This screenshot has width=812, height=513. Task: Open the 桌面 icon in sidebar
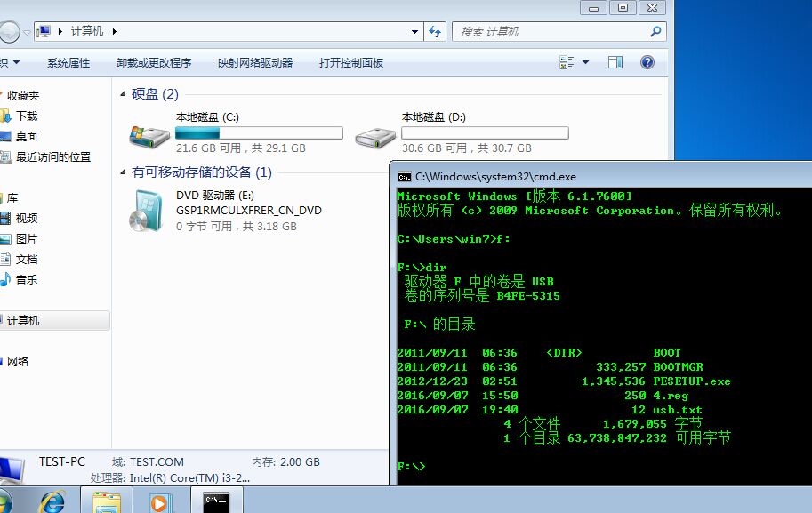[x=5, y=136]
